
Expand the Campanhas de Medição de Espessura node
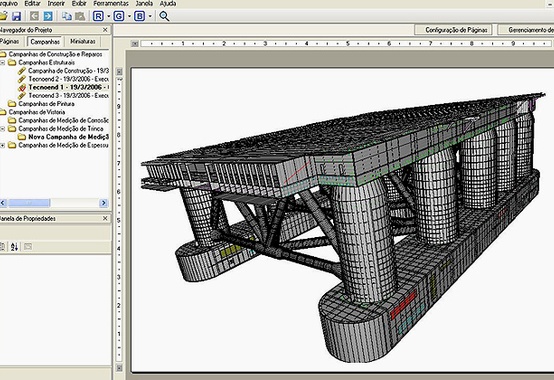click(x=2, y=145)
